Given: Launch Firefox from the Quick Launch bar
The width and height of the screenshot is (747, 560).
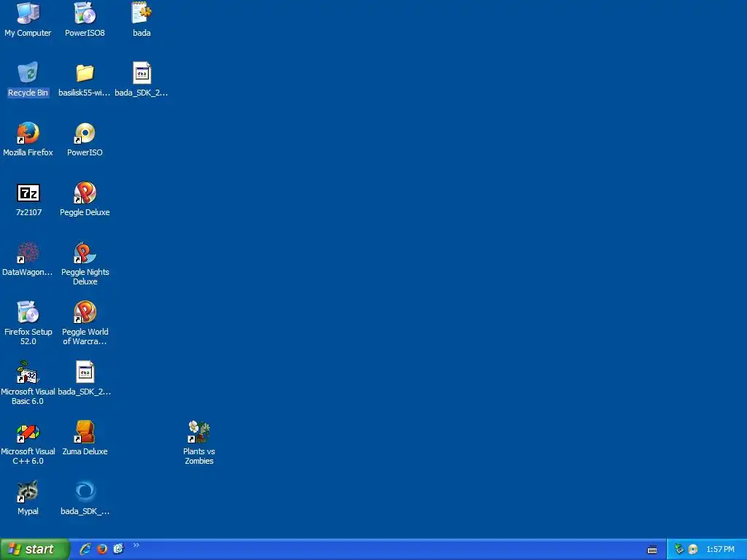Looking at the screenshot, I should pos(102,549).
